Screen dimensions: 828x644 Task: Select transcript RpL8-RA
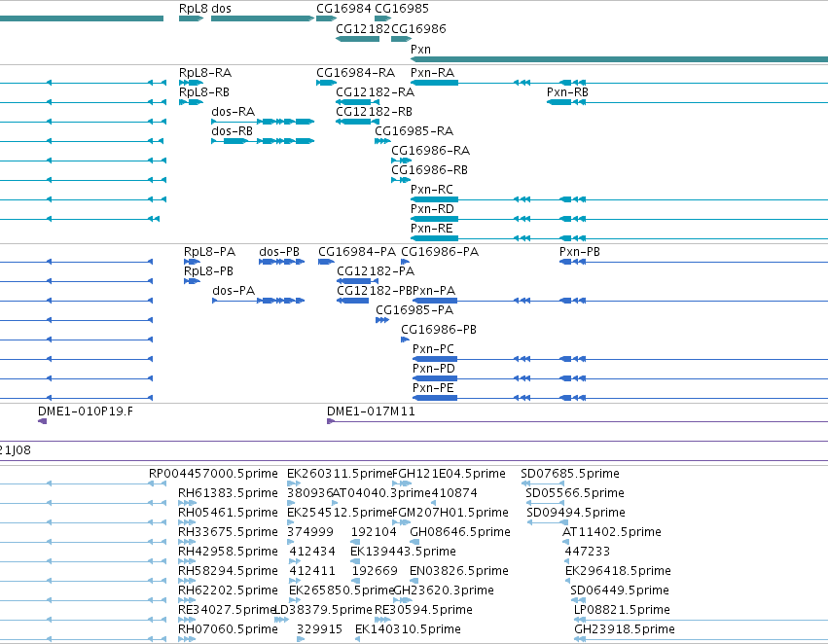[191, 83]
